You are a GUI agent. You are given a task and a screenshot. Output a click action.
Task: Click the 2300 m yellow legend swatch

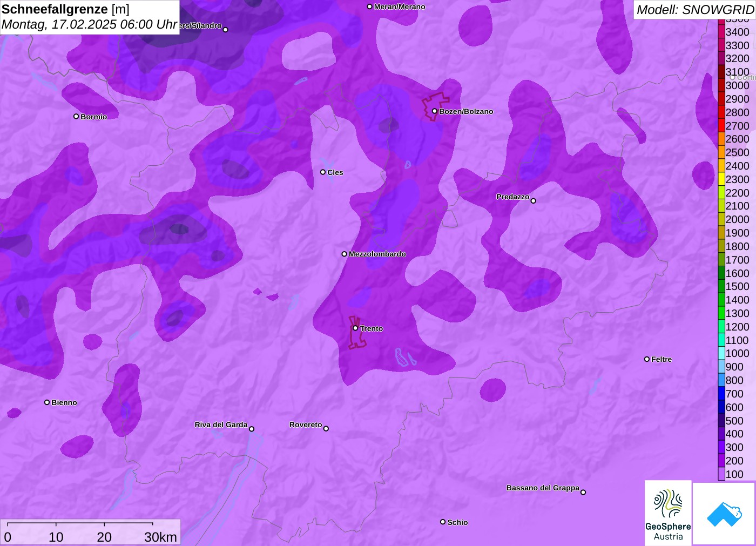tap(721, 179)
